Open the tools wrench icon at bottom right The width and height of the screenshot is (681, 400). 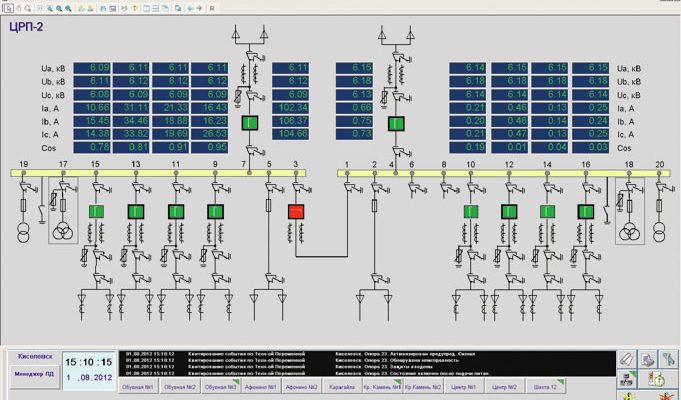(x=669, y=358)
